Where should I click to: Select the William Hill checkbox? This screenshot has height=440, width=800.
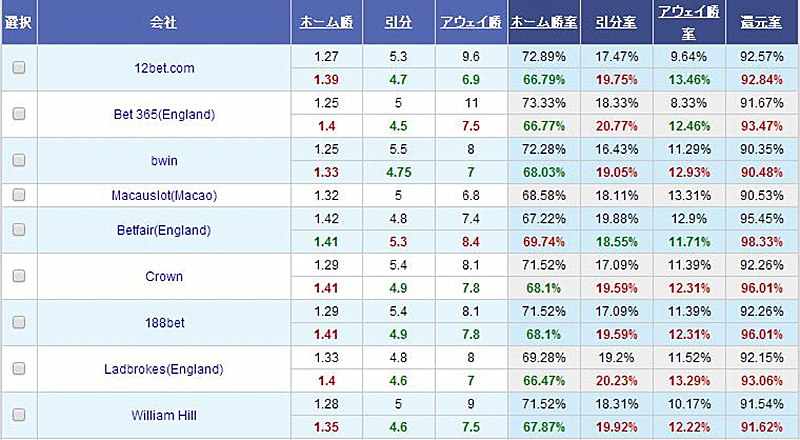click(19, 414)
